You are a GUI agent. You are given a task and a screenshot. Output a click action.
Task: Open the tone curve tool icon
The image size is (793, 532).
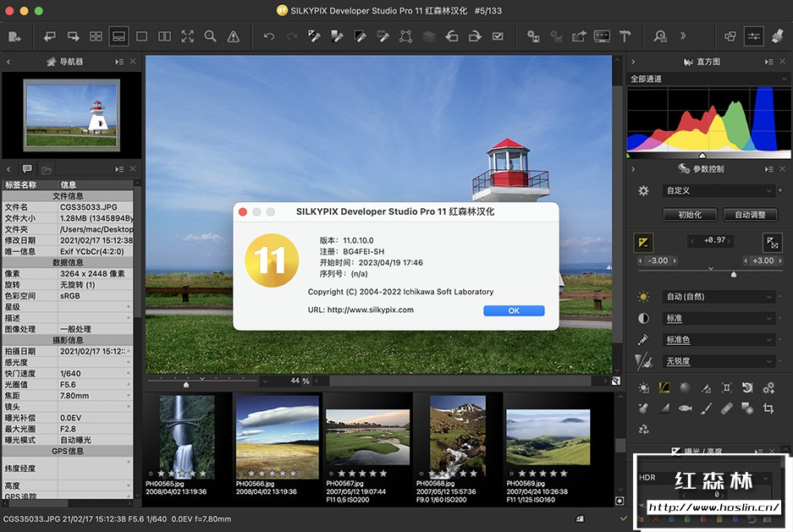click(664, 387)
